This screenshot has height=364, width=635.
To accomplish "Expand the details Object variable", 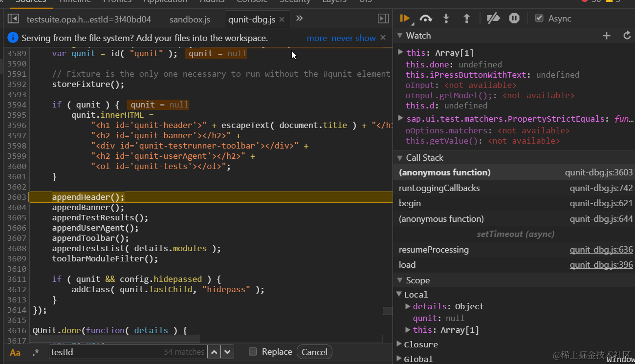I will click(x=408, y=306).
